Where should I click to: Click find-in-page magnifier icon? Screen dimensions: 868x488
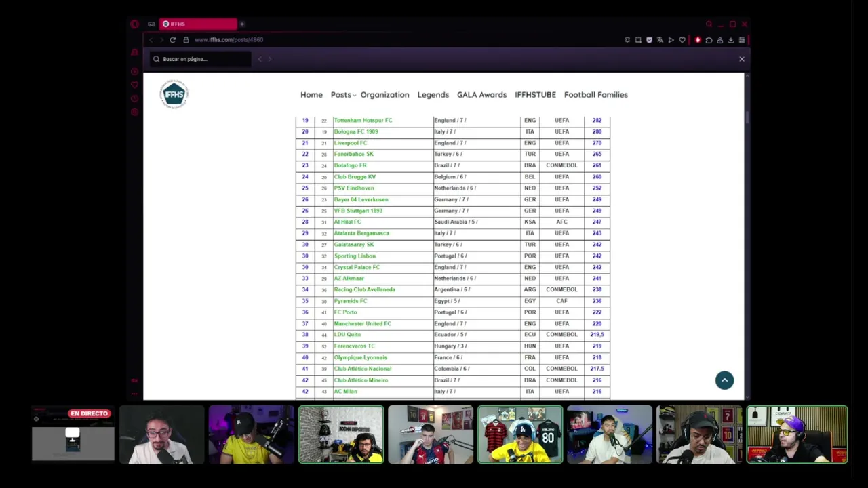156,59
